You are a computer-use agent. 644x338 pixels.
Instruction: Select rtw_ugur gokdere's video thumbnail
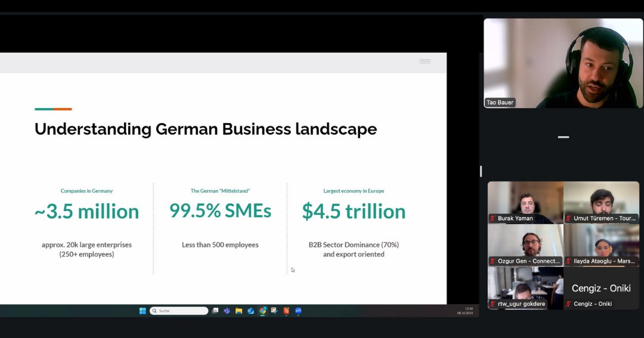point(526,288)
